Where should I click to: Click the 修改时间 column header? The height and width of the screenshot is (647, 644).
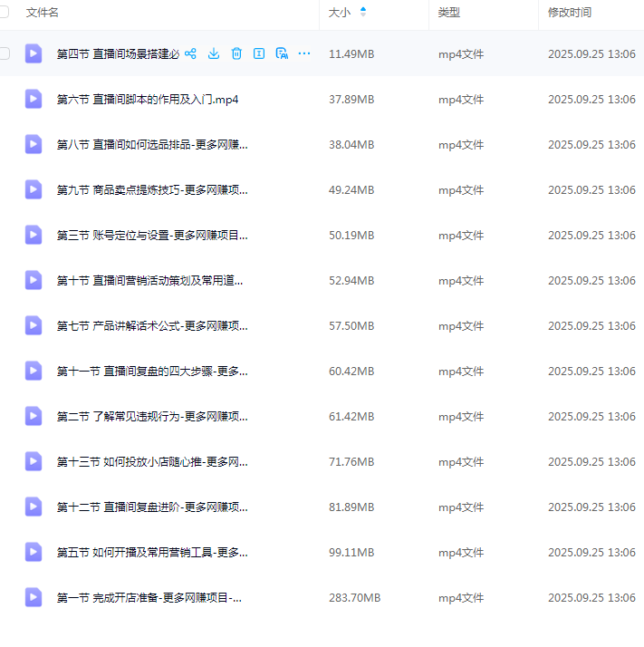570,13
